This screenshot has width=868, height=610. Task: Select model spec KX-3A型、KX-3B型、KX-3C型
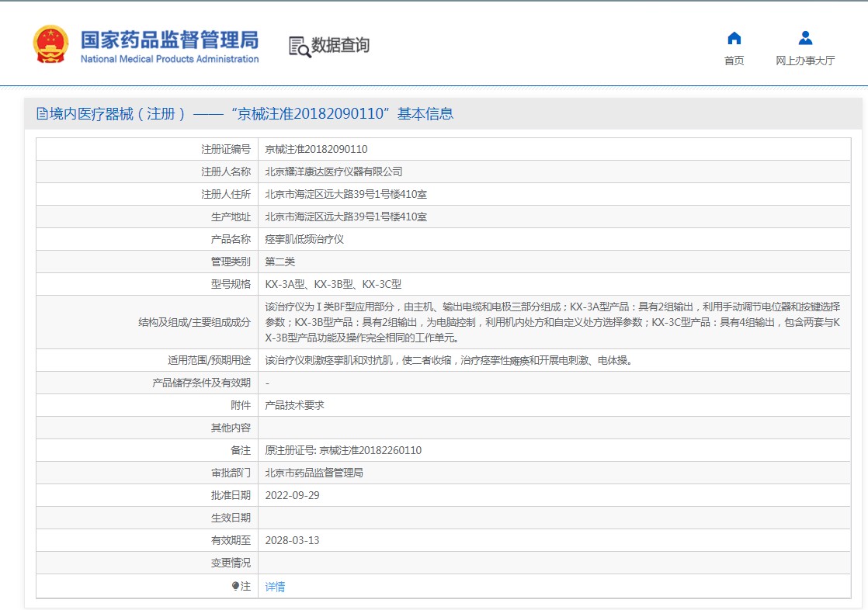tap(333, 285)
